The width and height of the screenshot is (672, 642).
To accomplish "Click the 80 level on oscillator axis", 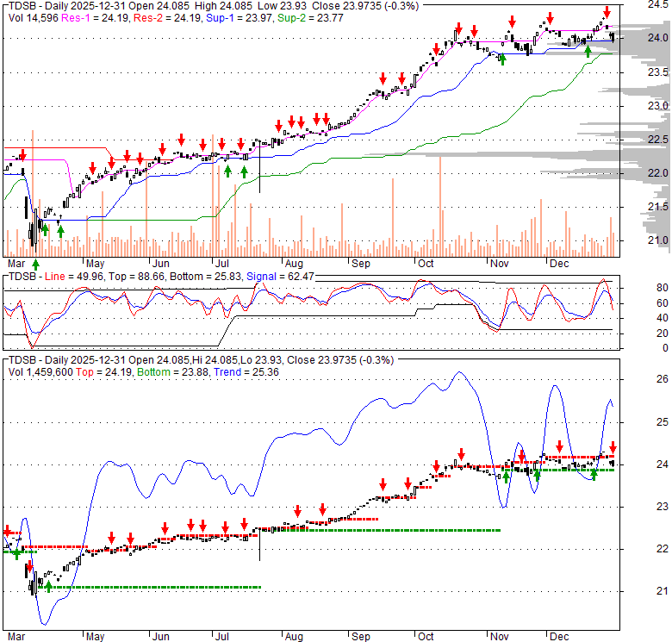I will tap(640, 288).
